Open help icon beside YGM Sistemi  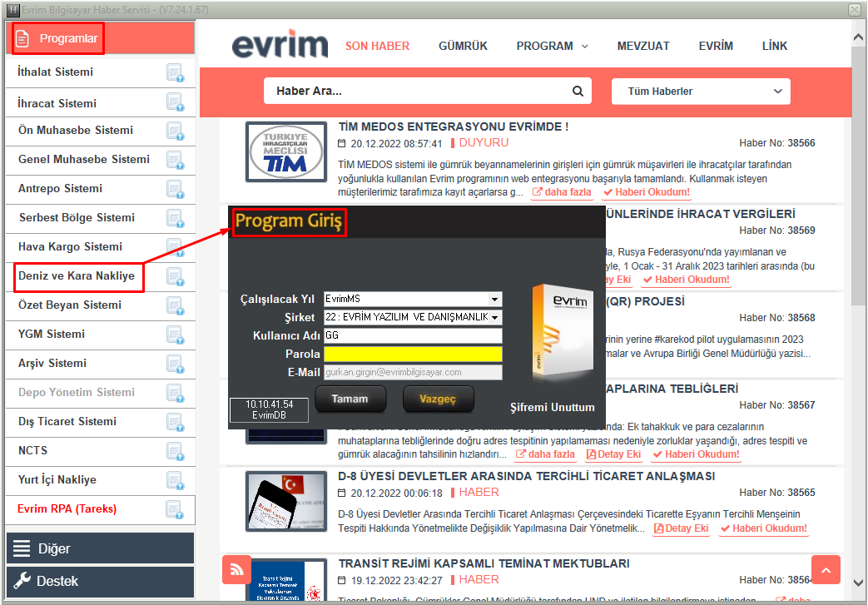pyautogui.click(x=176, y=335)
